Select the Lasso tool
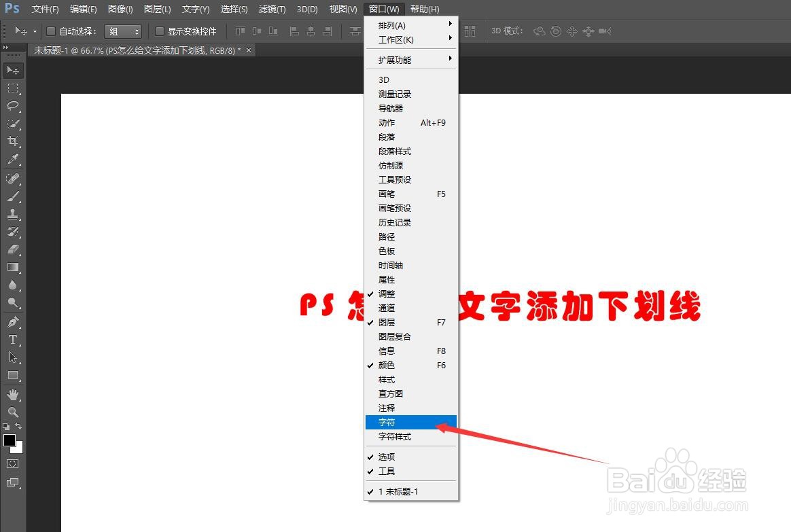 pos(13,106)
